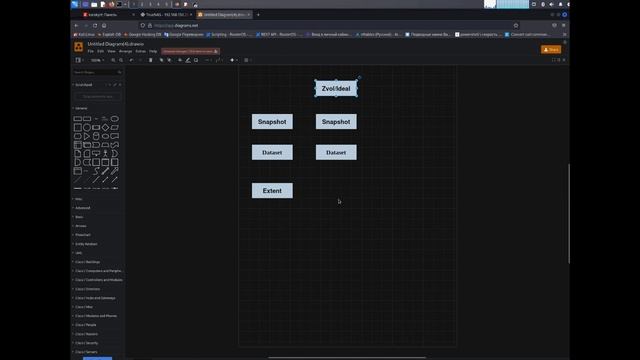
Task: Click the horizontal canvas scrollbar
Action: point(347,358)
